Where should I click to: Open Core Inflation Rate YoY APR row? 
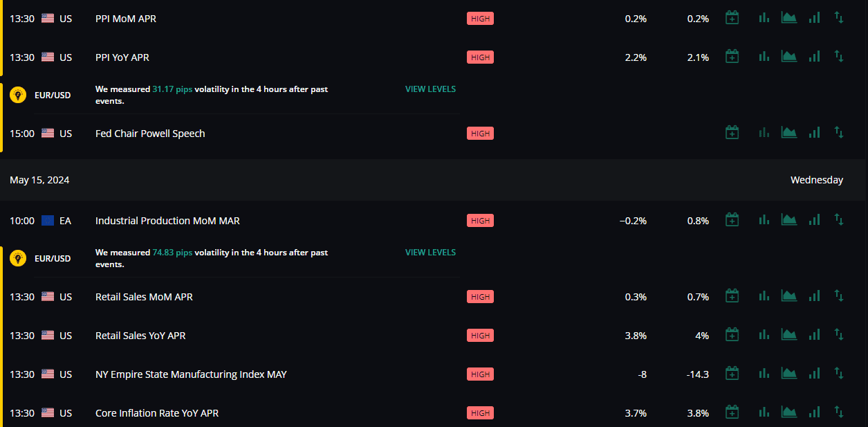[x=434, y=413]
